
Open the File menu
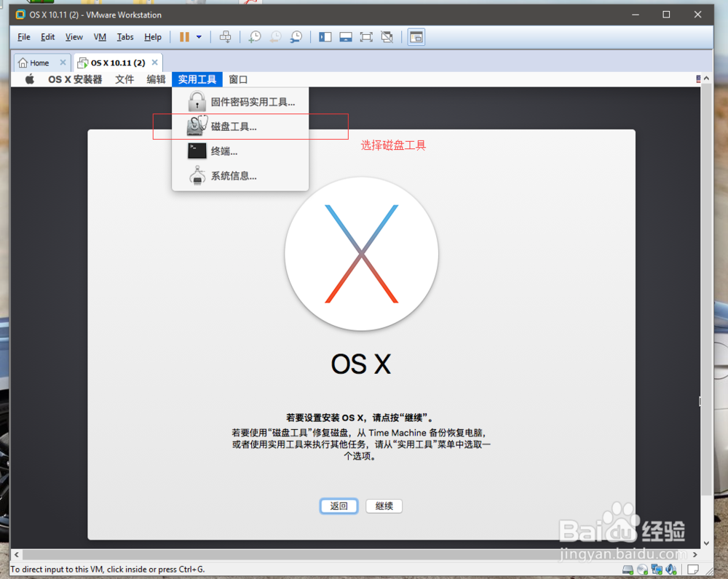tap(24, 37)
